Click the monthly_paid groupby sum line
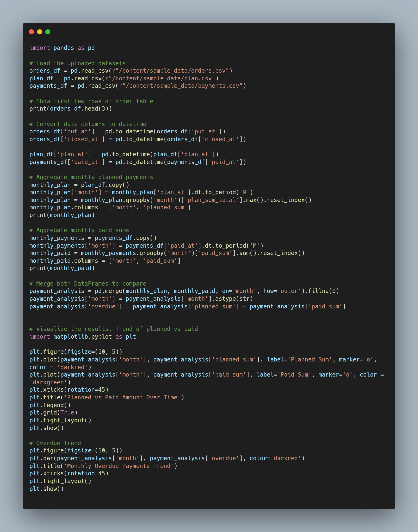418x532 pixels. coord(167,253)
